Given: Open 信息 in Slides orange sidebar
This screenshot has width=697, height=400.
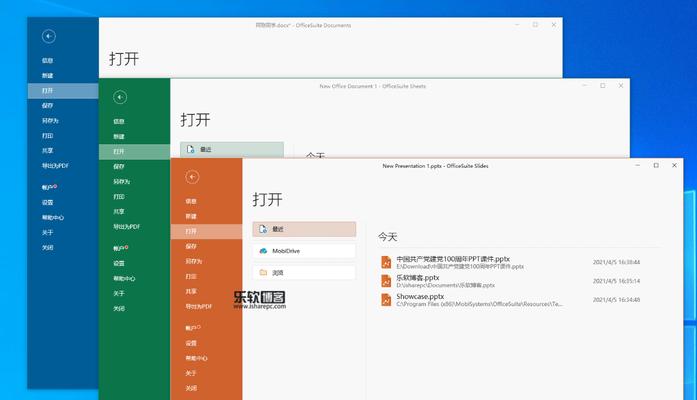Looking at the screenshot, I should pos(191,201).
